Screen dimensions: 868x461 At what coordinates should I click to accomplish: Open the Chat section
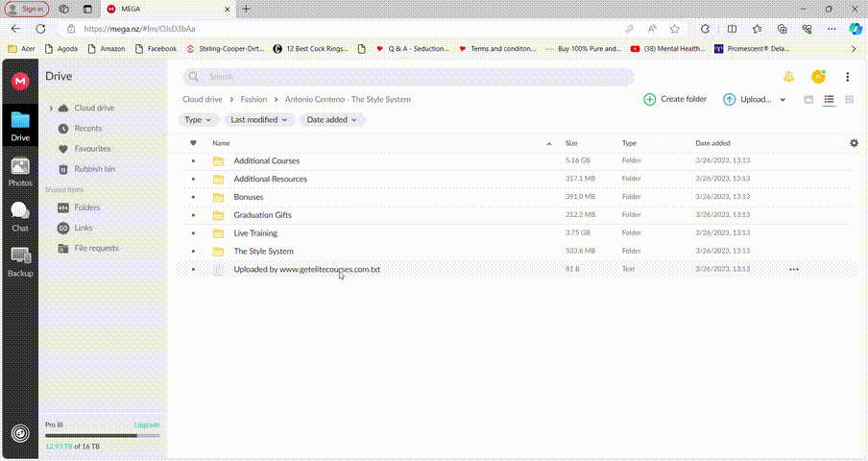(20, 216)
